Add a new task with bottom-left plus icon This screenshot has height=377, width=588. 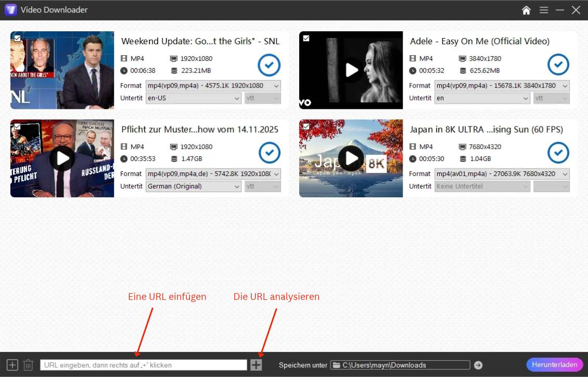pyautogui.click(x=12, y=365)
